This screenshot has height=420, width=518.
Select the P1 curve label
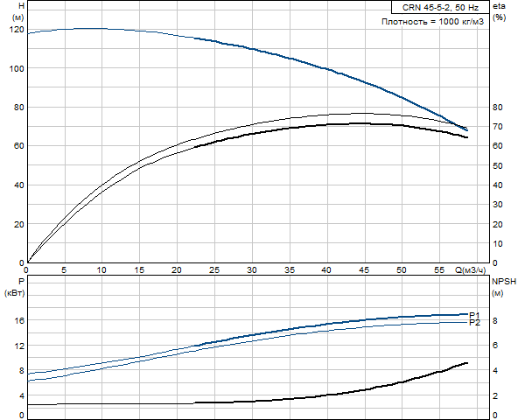click(x=474, y=315)
